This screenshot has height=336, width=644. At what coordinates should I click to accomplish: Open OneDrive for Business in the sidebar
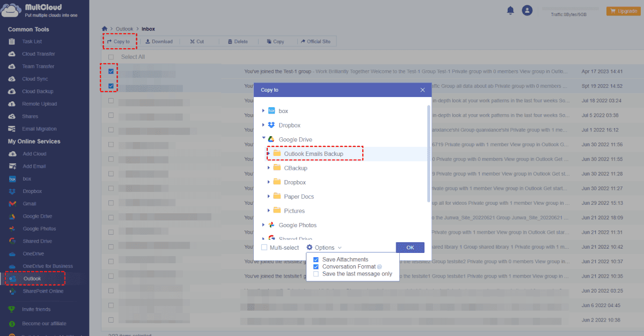[48, 266]
